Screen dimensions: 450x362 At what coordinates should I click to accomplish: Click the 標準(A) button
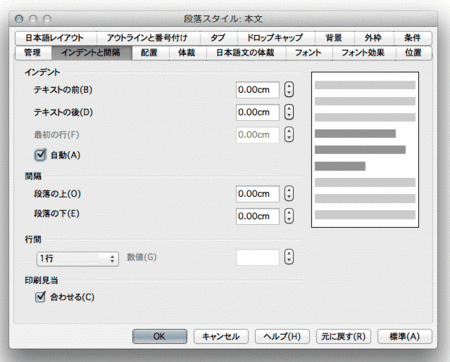[405, 336]
